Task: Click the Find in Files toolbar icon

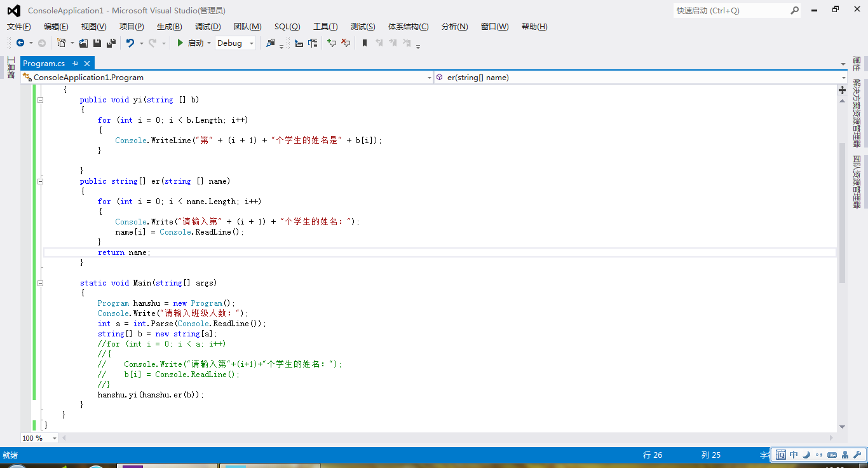Action: pos(271,43)
